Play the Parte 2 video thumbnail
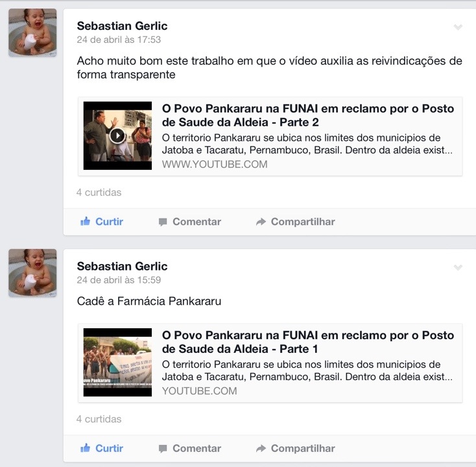476x467 pixels. pyautogui.click(x=117, y=136)
